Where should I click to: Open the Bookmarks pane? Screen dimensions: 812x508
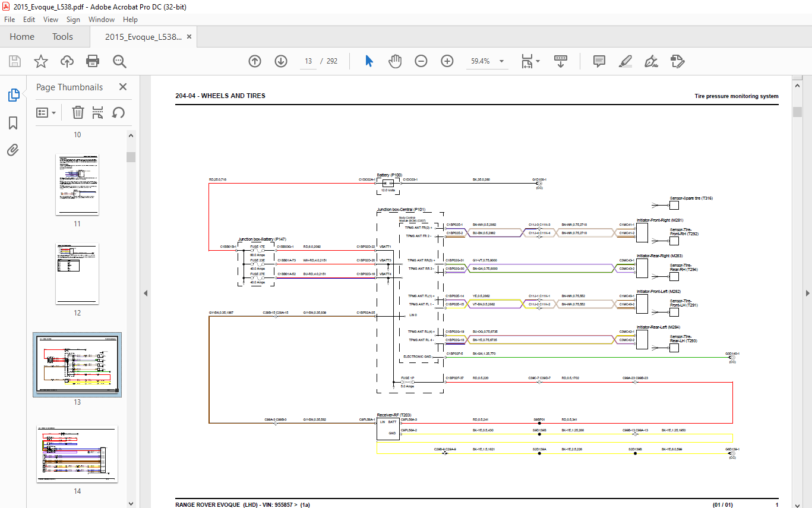13,123
